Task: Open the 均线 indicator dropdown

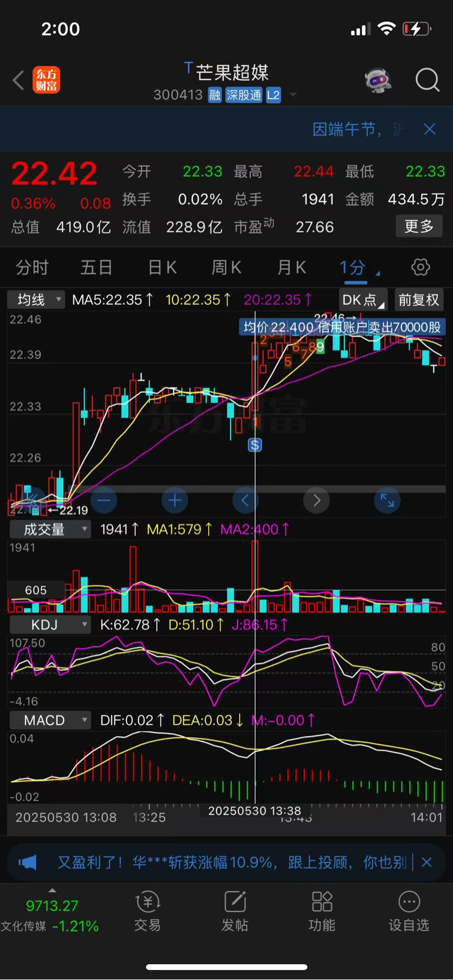Action: coord(36,300)
